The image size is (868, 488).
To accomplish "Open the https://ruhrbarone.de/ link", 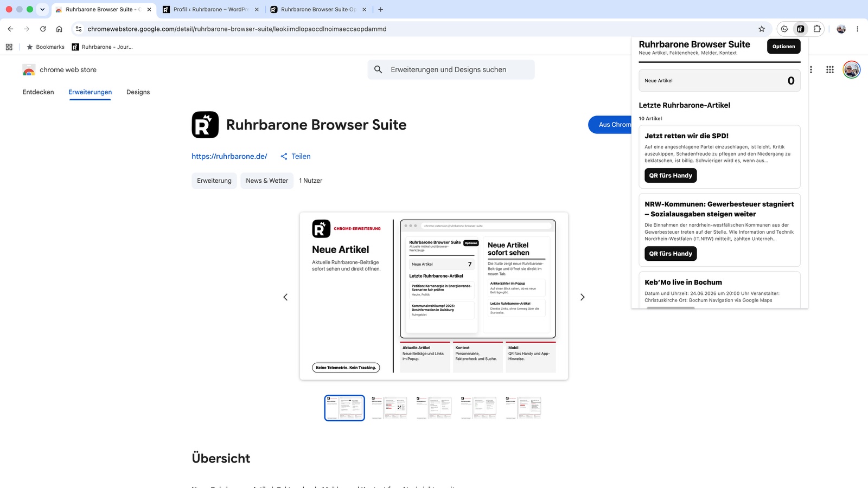I will [x=229, y=156].
